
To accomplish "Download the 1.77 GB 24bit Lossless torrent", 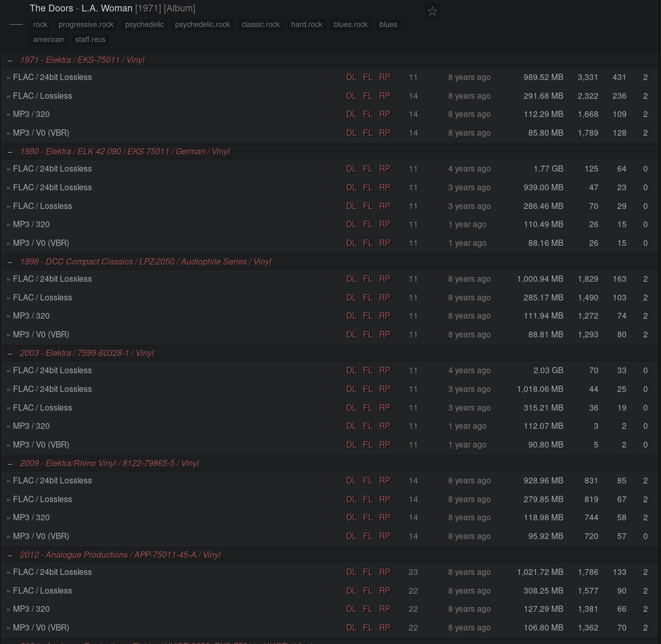I will coord(352,168).
